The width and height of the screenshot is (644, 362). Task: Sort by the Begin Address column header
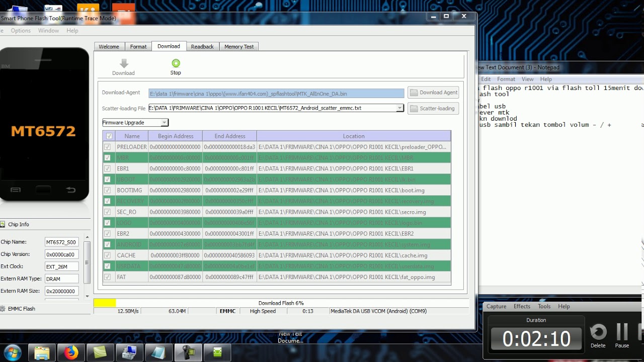tap(176, 136)
